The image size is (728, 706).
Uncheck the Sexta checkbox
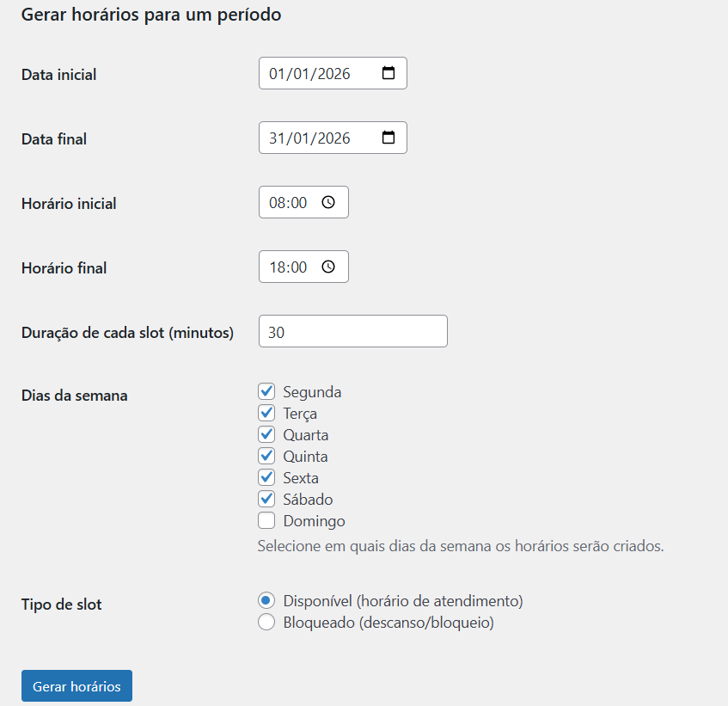pos(266,478)
